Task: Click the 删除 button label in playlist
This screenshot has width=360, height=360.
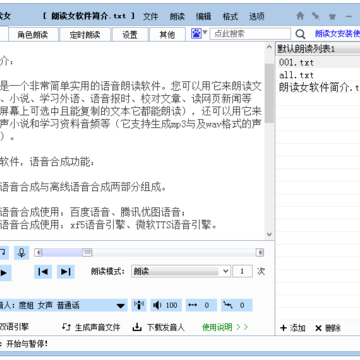Action: (333, 328)
